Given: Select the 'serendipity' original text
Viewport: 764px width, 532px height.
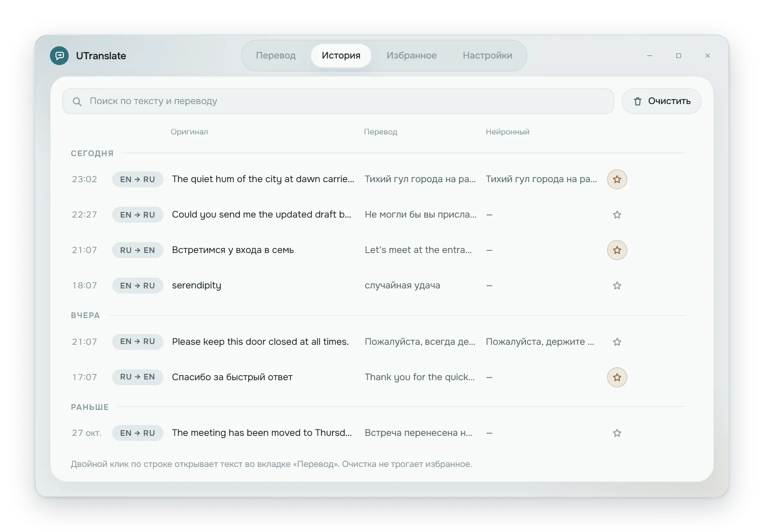Looking at the screenshot, I should pyautogui.click(x=196, y=286).
